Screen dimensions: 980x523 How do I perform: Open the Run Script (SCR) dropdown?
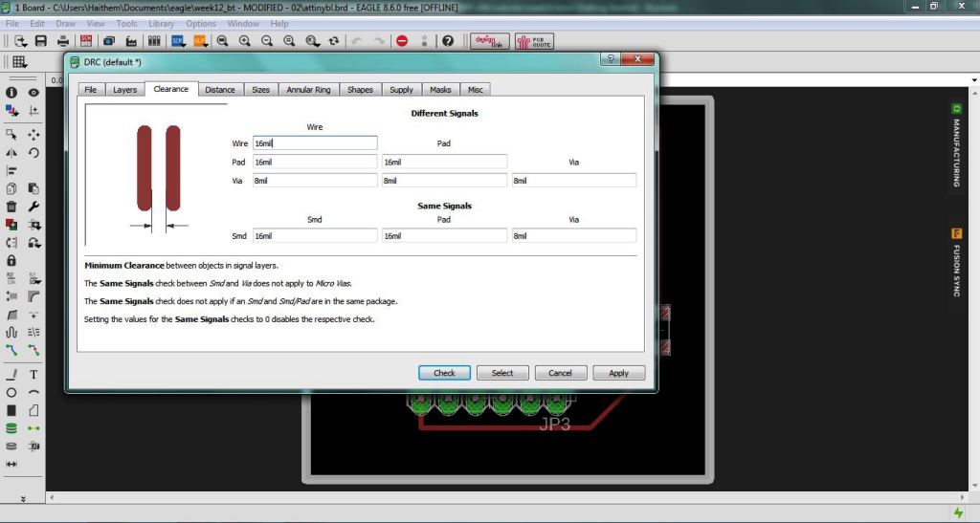pos(179,41)
